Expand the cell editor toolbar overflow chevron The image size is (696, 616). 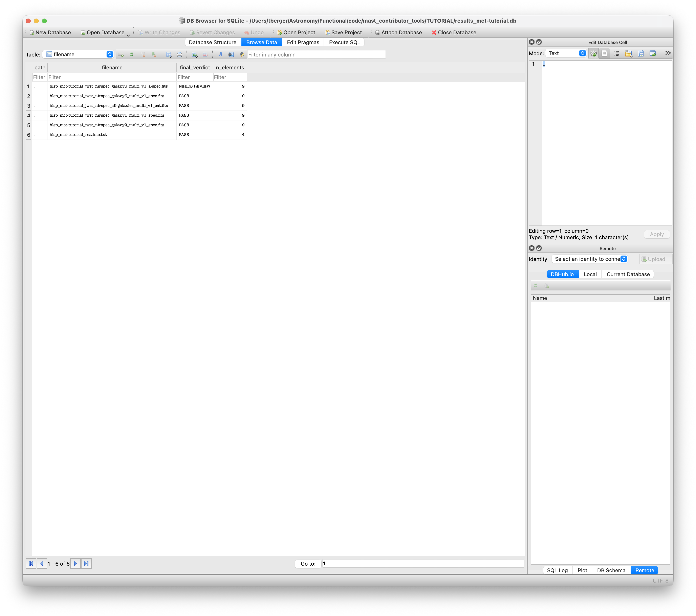668,53
